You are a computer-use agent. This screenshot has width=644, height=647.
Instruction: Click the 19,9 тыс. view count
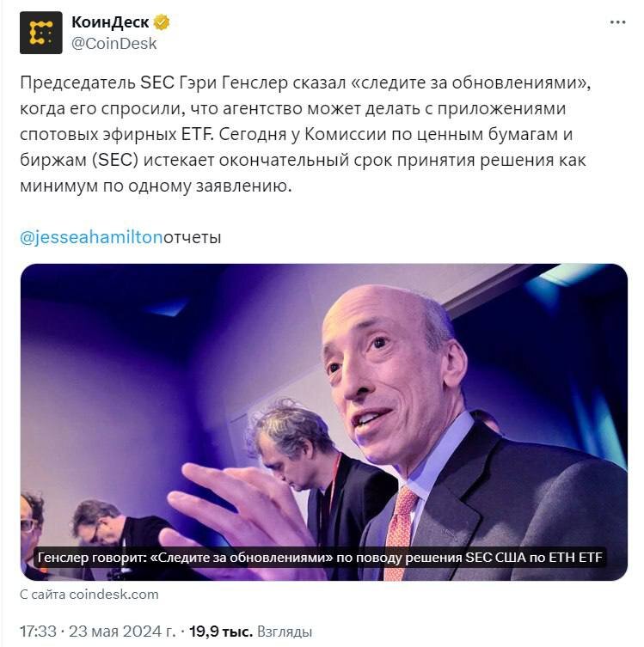coord(221,632)
